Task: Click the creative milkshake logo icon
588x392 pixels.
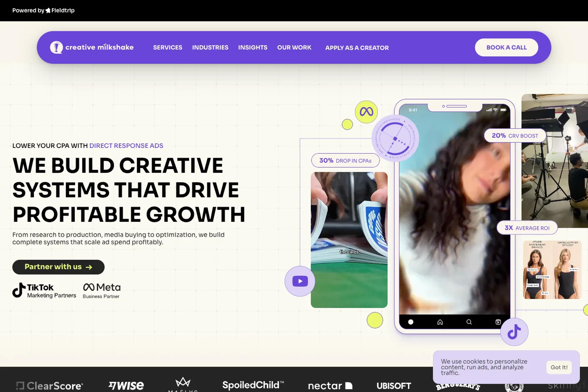Action: [57, 47]
